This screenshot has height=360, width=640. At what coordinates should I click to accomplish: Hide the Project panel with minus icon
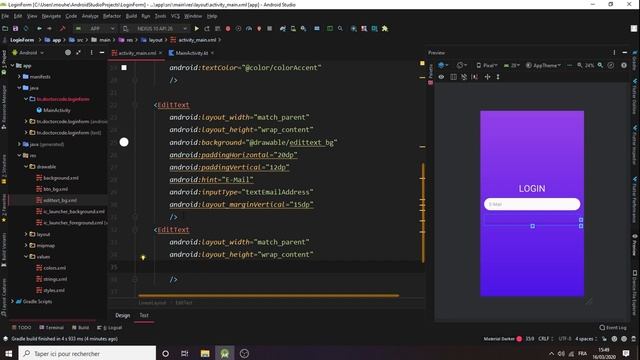pos(102,53)
